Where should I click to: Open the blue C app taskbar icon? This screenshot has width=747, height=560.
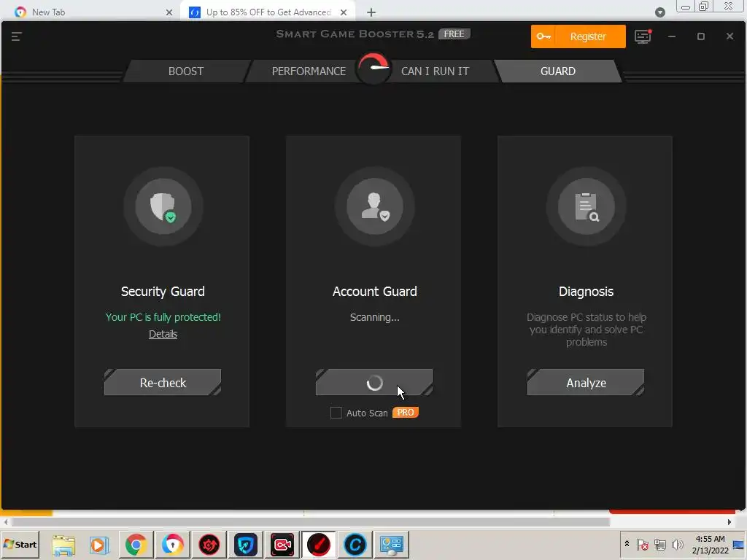[x=355, y=544]
